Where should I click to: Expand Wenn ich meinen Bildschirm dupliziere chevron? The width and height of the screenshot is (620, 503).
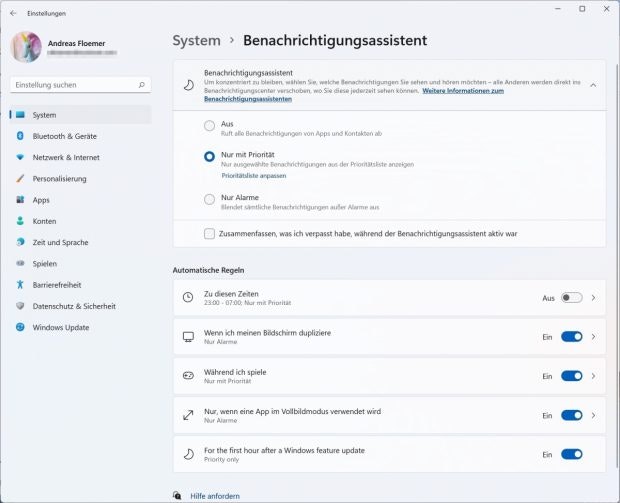pos(593,337)
